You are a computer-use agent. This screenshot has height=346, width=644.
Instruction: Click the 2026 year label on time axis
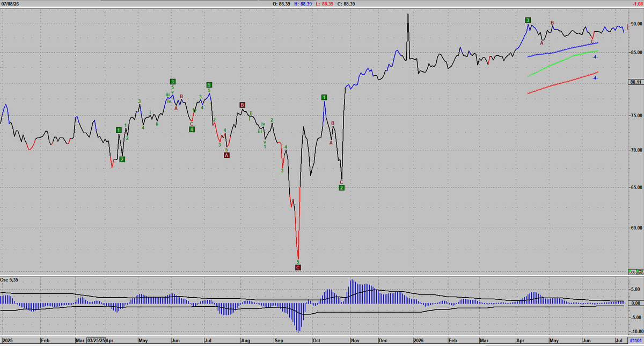tap(420, 341)
